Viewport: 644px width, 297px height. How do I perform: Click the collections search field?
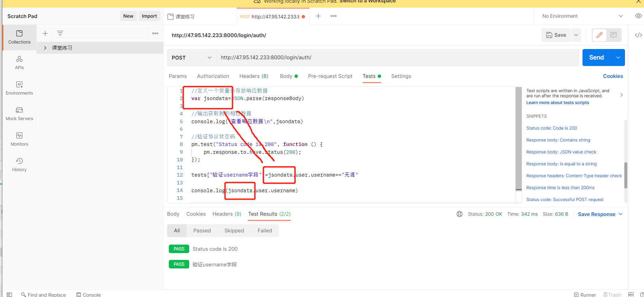coord(100,33)
